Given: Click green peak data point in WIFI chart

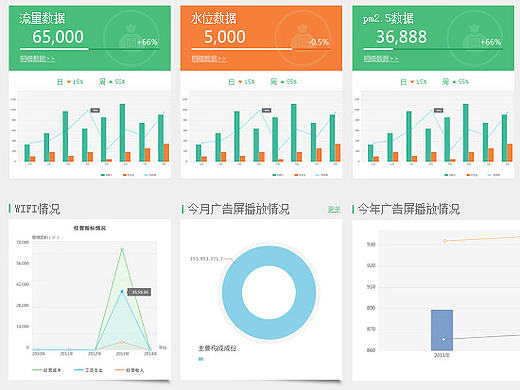Looking at the screenshot, I should point(122,249).
